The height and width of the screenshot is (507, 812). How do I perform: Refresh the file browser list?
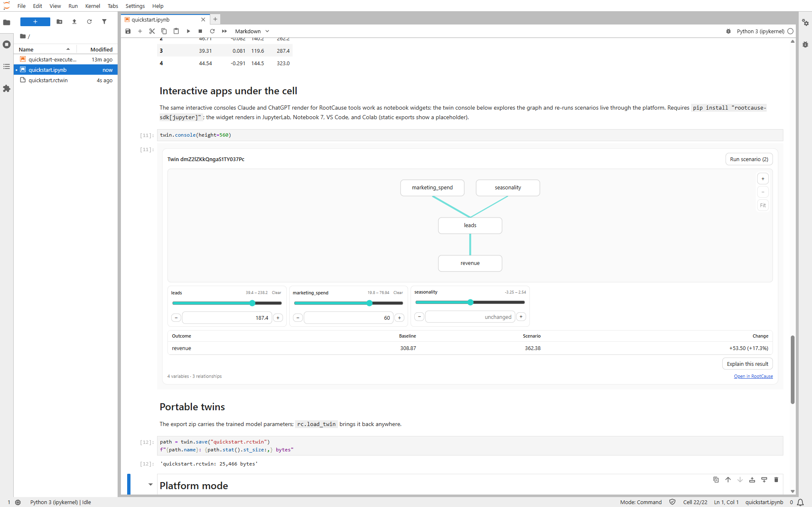[x=89, y=22]
